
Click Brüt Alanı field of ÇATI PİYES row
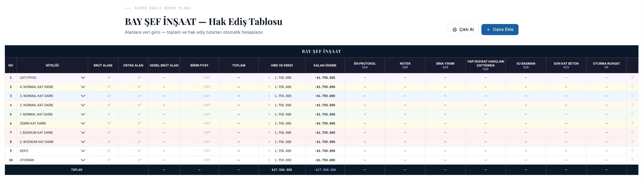click(103, 78)
